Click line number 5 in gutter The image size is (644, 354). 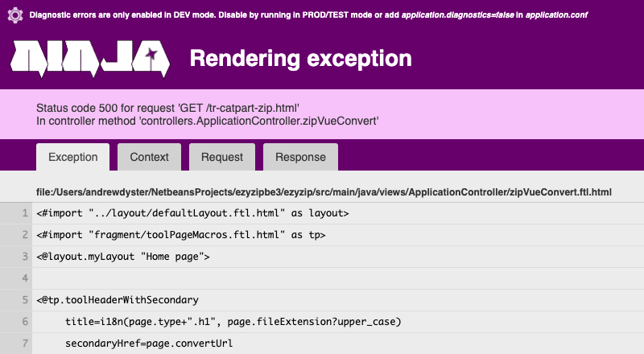coord(25,300)
